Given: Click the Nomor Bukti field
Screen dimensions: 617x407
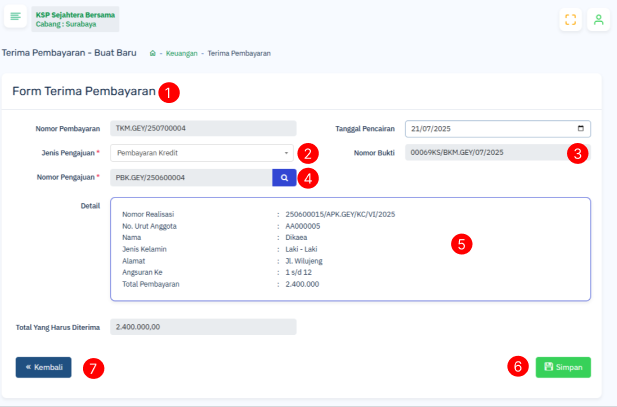Looking at the screenshot, I should (x=498, y=152).
